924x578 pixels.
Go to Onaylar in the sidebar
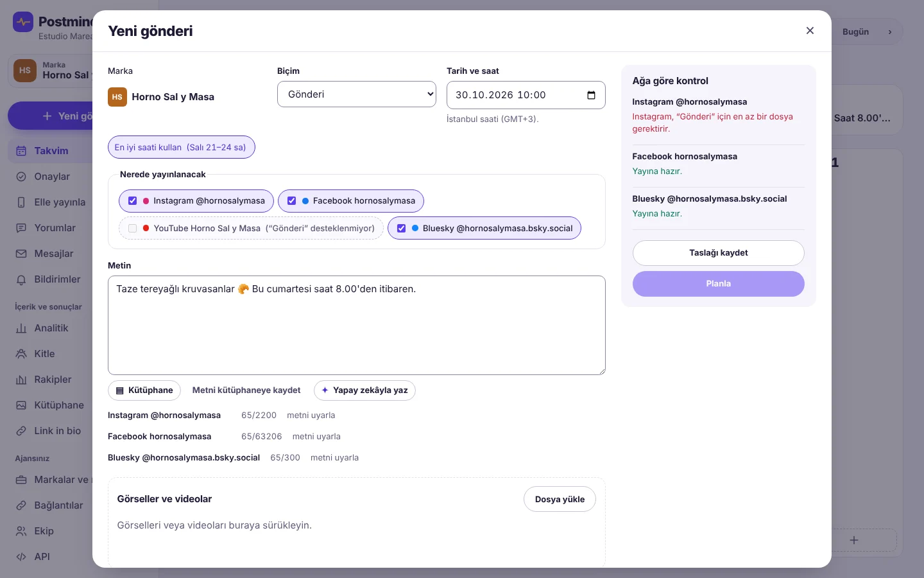click(51, 177)
